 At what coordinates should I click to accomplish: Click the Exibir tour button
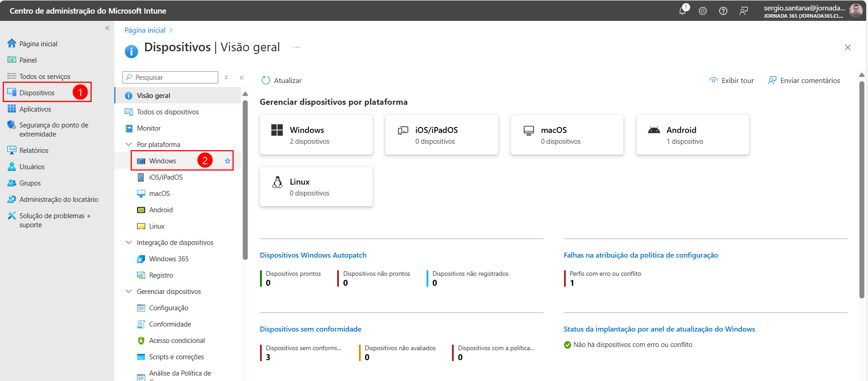click(731, 80)
